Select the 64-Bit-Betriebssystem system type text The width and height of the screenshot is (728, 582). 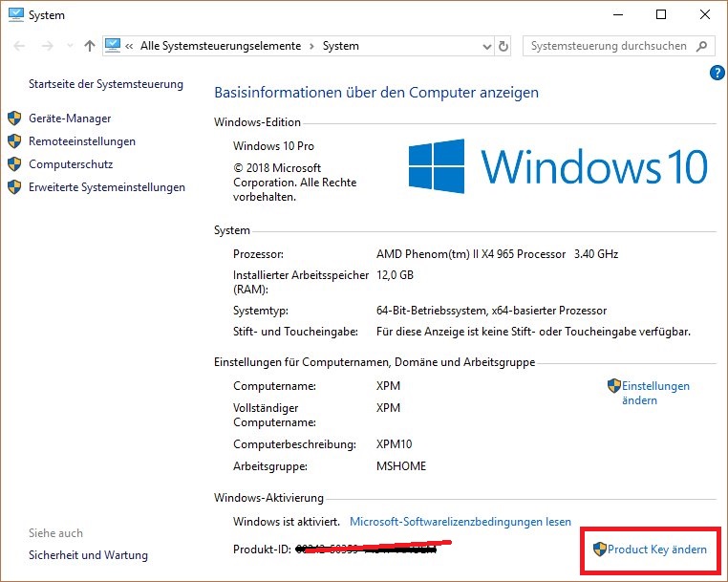tap(491, 311)
